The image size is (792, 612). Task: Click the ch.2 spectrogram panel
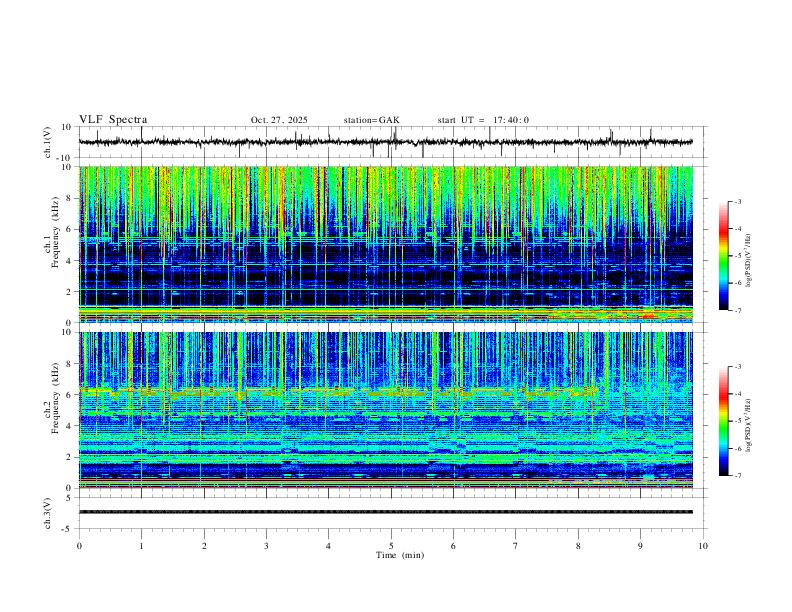(x=386, y=410)
